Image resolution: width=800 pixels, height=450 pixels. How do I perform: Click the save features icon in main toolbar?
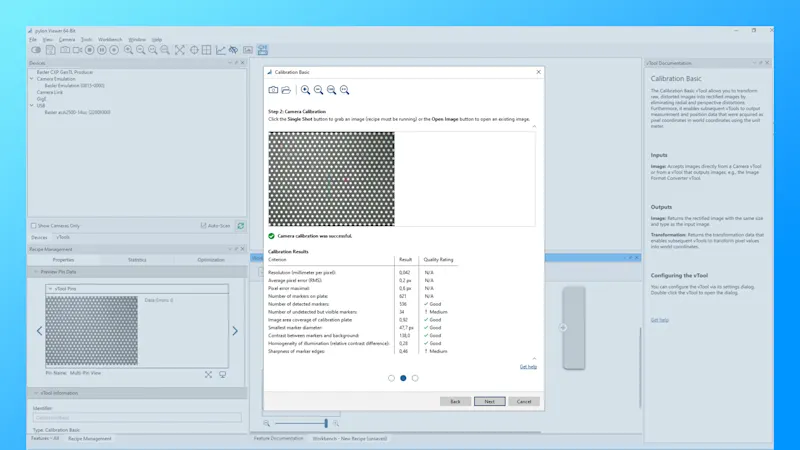pyautogui.click(x=51, y=50)
